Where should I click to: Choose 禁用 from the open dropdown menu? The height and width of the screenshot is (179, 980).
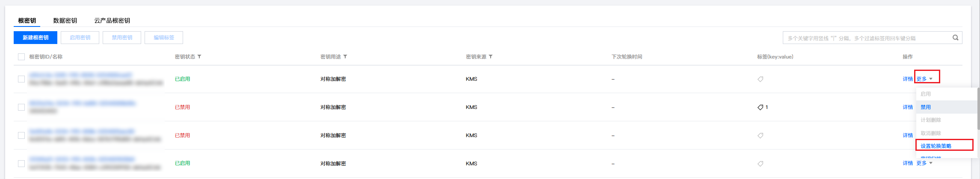pyautogui.click(x=926, y=107)
